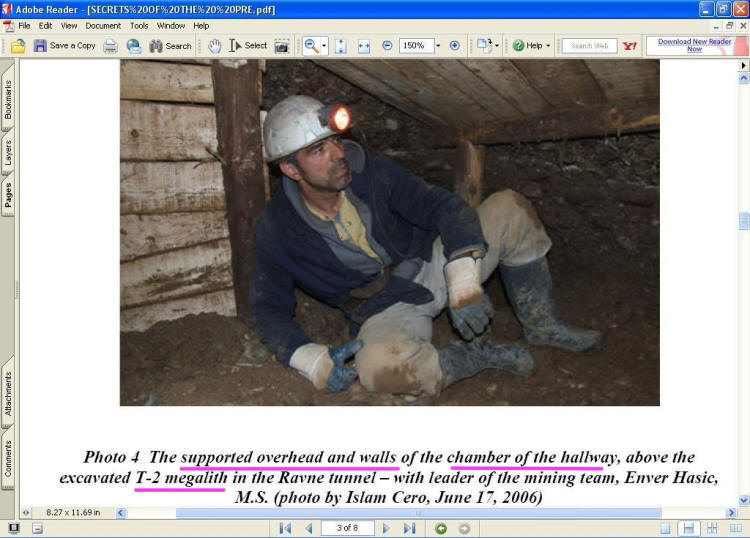Open the Attachments side panel tab
This screenshot has height=538, width=750.
coord(8,393)
